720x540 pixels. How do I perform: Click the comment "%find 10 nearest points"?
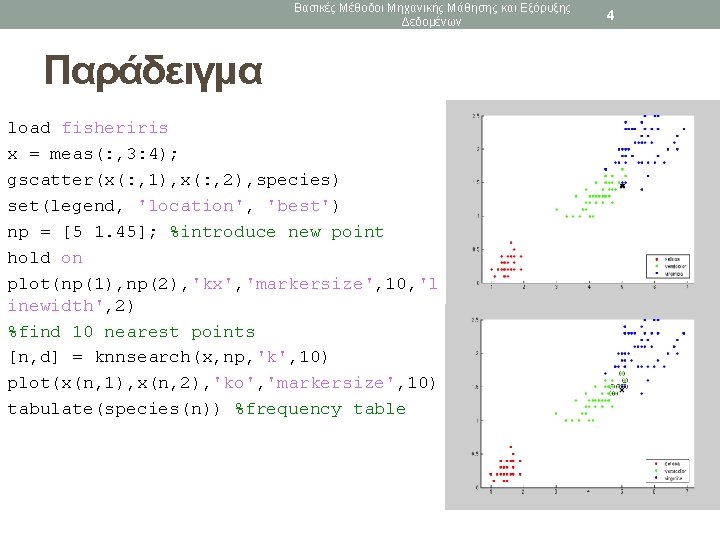point(131,332)
